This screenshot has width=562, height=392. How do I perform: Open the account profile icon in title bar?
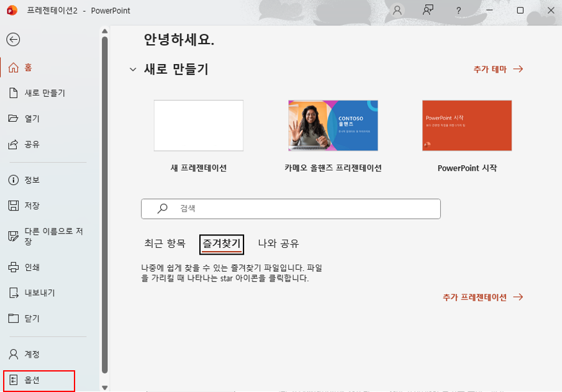tap(397, 10)
